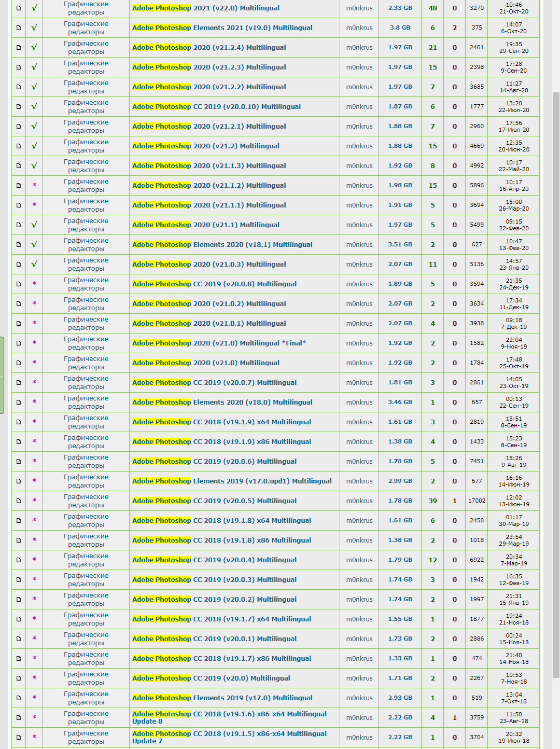This screenshot has width=560, height=749.
Task: Click the download count 17002
Action: (477, 501)
